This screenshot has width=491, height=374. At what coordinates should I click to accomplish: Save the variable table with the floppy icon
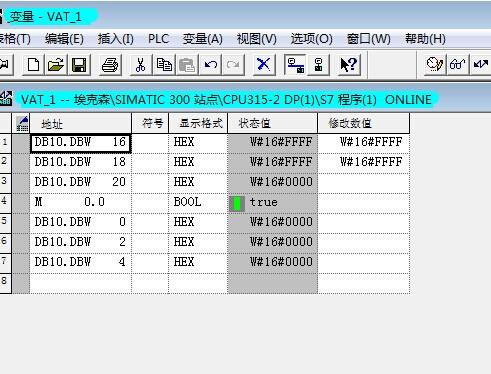point(79,64)
